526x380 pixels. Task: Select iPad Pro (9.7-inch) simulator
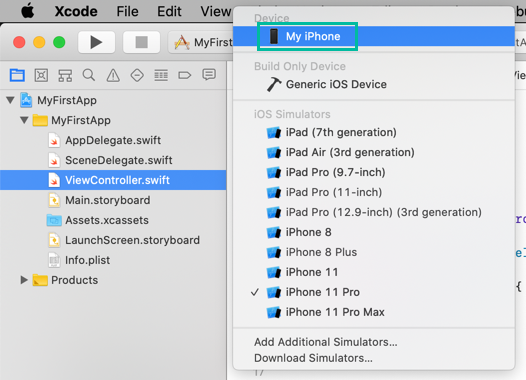pos(374,172)
